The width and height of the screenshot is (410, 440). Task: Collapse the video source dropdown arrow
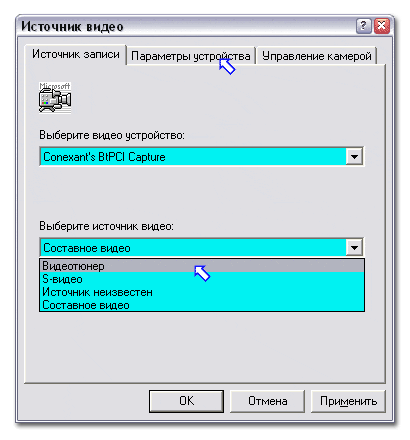[354, 248]
